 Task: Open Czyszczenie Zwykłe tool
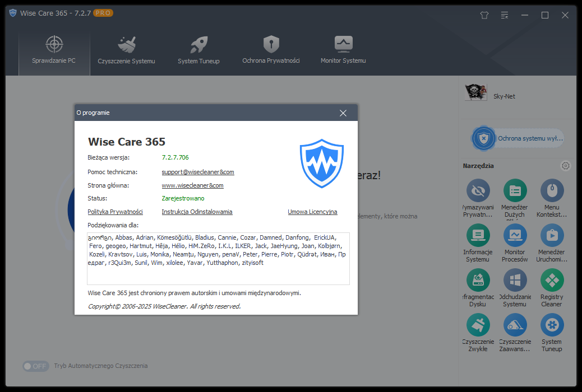[478, 333]
